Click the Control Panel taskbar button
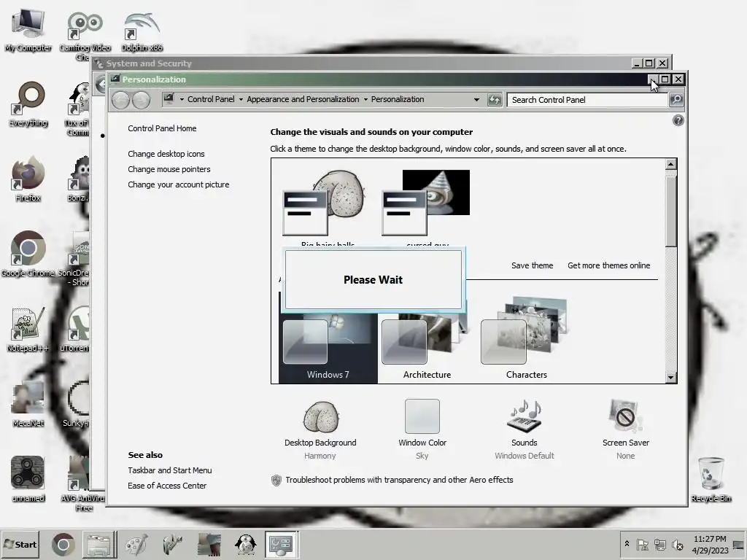Screen dimensions: 747x560 [281, 544]
